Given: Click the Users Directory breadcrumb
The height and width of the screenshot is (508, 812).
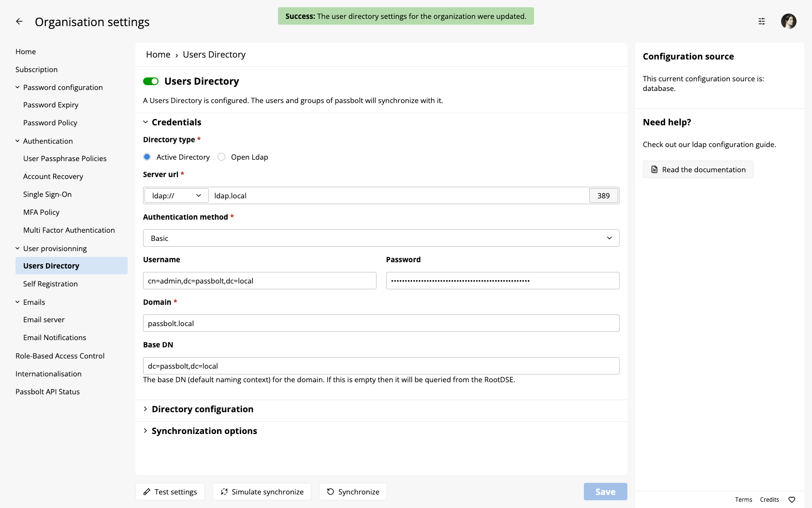Looking at the screenshot, I should pyautogui.click(x=214, y=55).
